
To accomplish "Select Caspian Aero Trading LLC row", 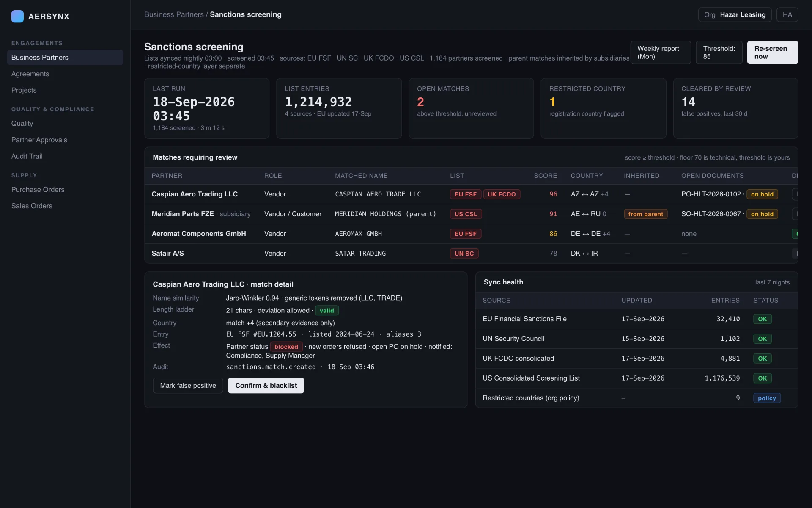I will 471,194.
